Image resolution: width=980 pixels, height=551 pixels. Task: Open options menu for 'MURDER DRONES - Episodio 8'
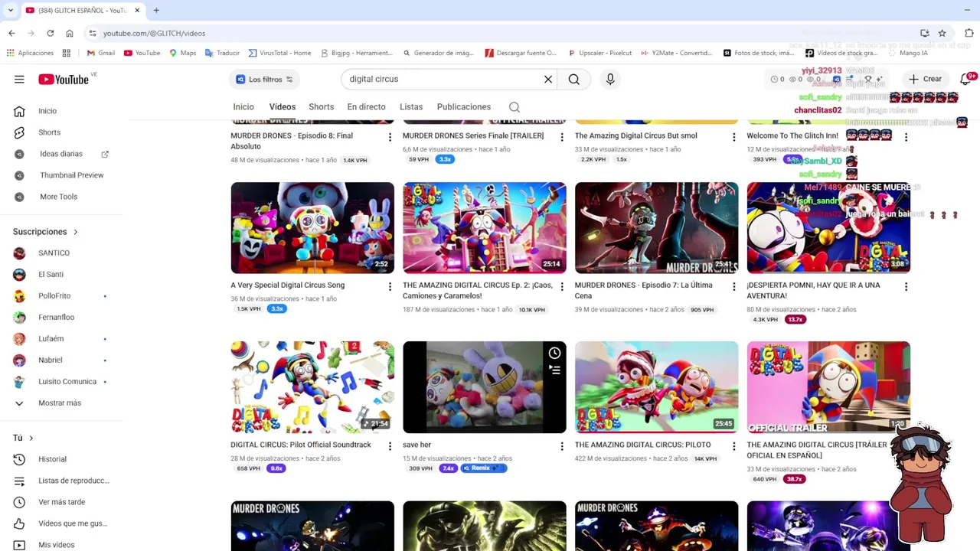coord(390,137)
